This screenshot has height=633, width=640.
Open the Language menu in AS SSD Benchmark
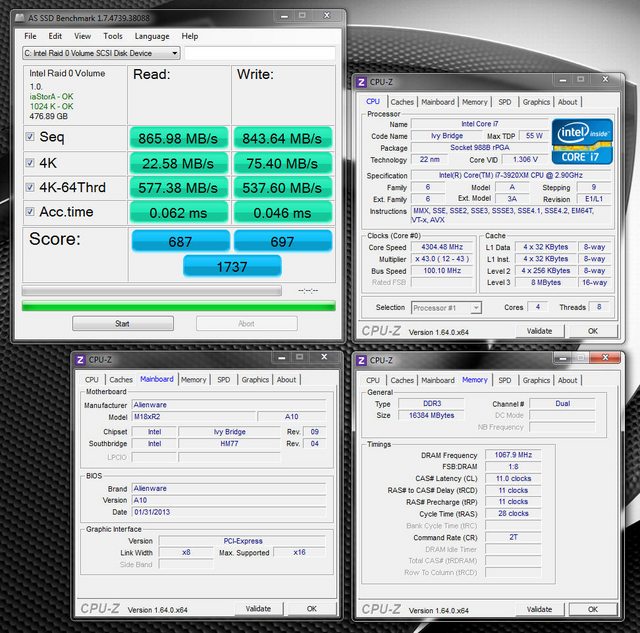tap(152, 36)
